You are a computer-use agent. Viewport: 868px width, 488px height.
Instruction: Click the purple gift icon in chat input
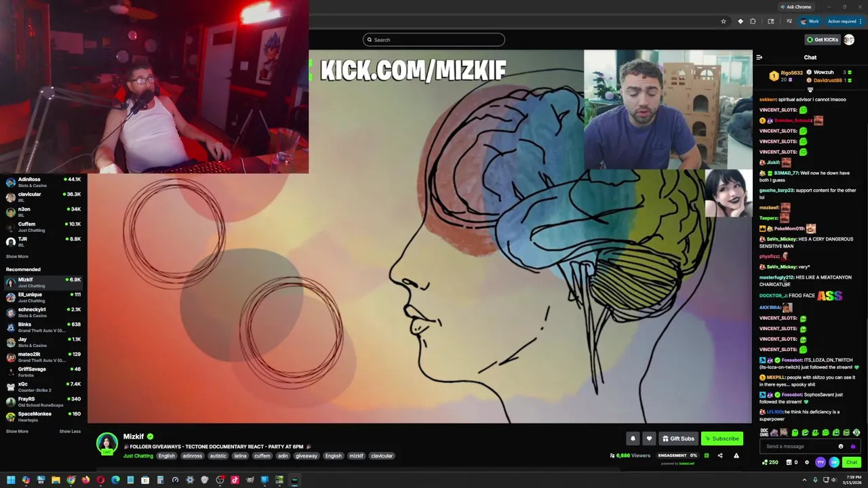click(x=853, y=447)
